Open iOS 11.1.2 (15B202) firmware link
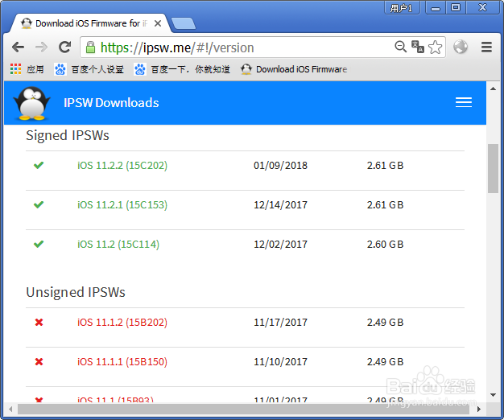 point(122,323)
